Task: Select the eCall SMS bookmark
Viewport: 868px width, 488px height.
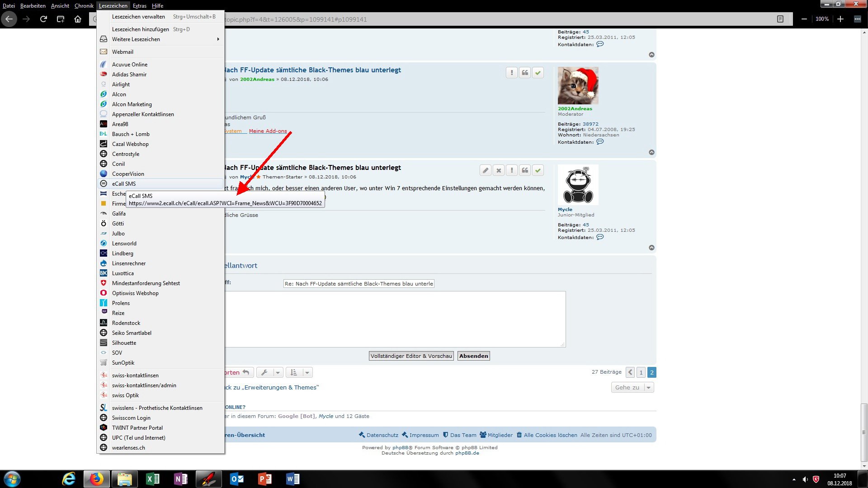Action: [x=124, y=184]
